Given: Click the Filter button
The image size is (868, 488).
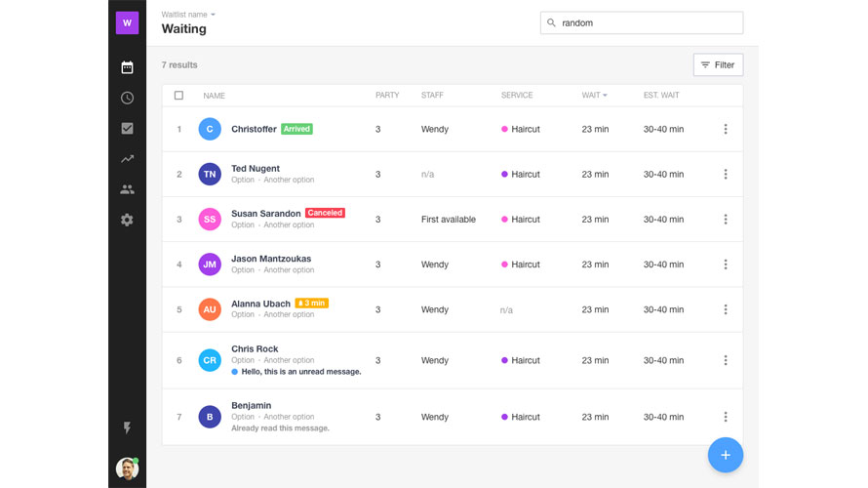Looking at the screenshot, I should tap(718, 65).
